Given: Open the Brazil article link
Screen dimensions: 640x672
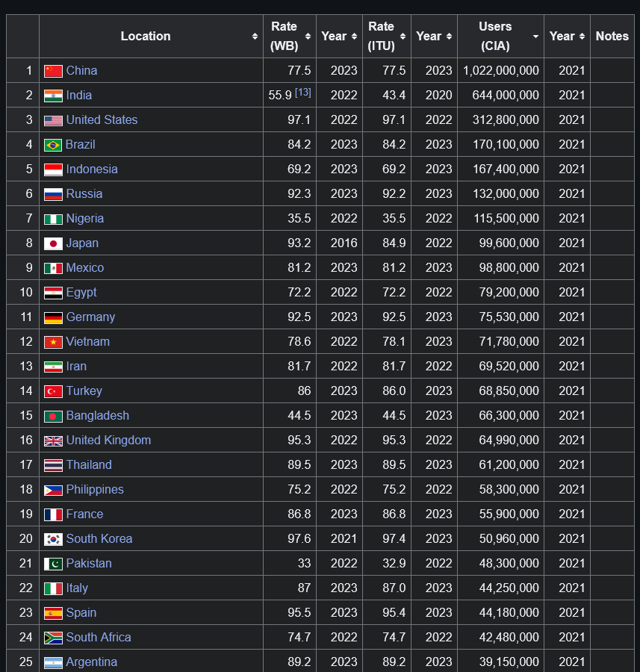Looking at the screenshot, I should tap(80, 144).
